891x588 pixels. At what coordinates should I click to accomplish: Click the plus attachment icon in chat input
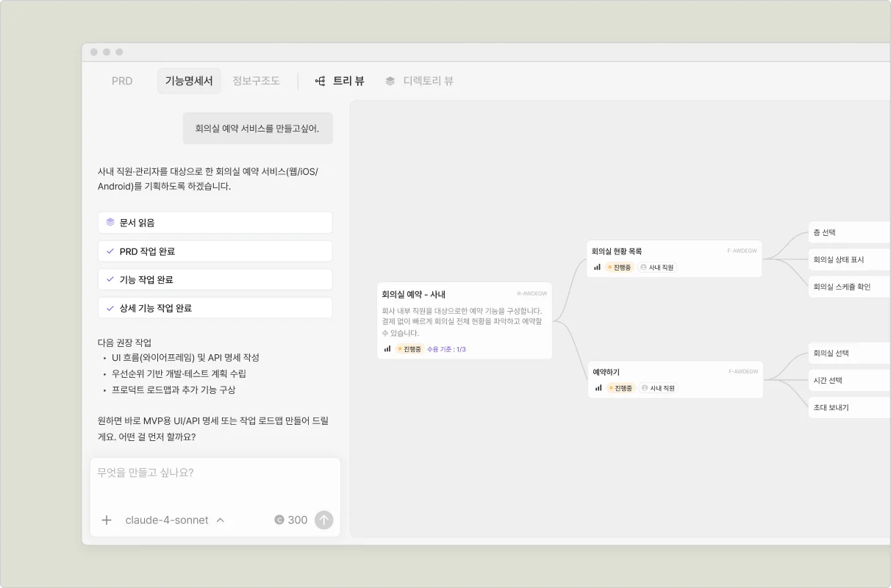pyautogui.click(x=107, y=520)
